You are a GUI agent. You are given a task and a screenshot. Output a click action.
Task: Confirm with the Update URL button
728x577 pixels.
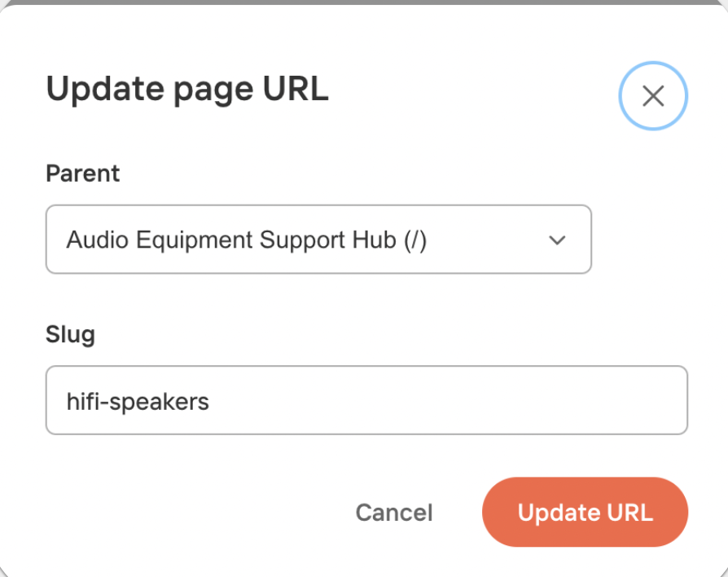pos(585,512)
